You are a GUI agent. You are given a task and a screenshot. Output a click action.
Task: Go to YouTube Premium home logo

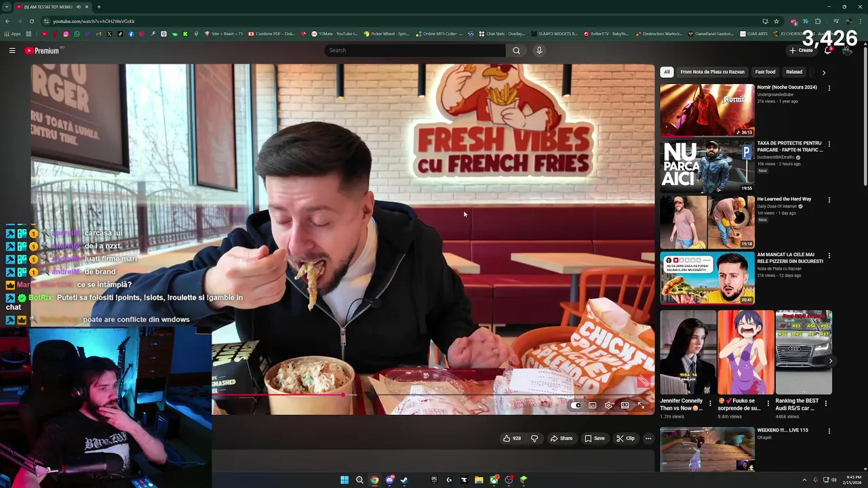pos(42,50)
